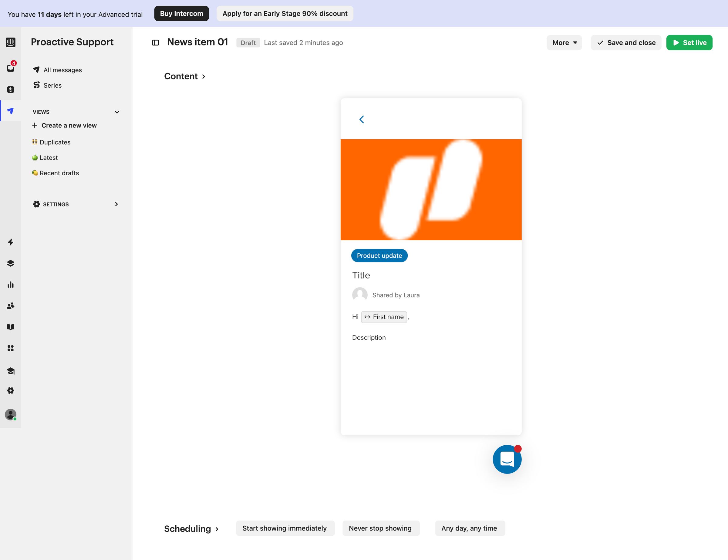Image resolution: width=728 pixels, height=560 pixels.
Task: Click the Proactive Support heading
Action: (72, 42)
